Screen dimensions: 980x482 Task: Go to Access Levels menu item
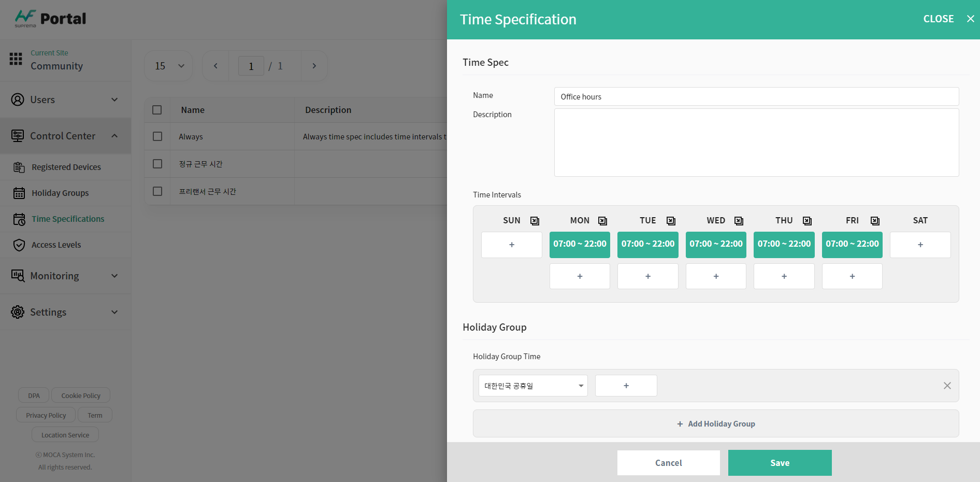(x=56, y=245)
